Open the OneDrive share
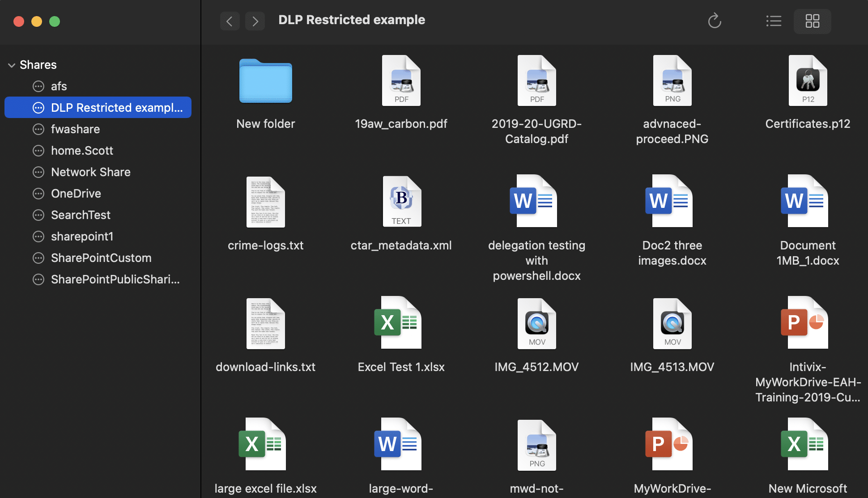Screen dimensions: 868x498 [x=76, y=194]
